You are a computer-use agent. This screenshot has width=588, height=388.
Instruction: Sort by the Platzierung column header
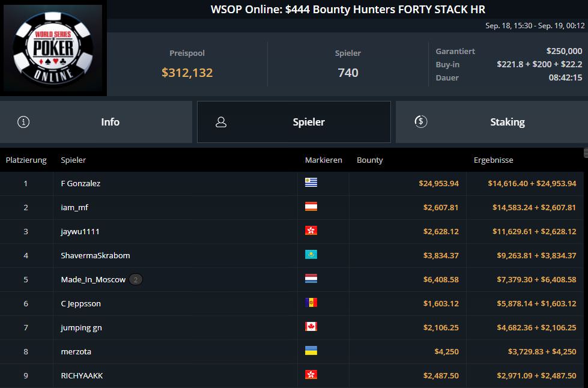(26, 160)
